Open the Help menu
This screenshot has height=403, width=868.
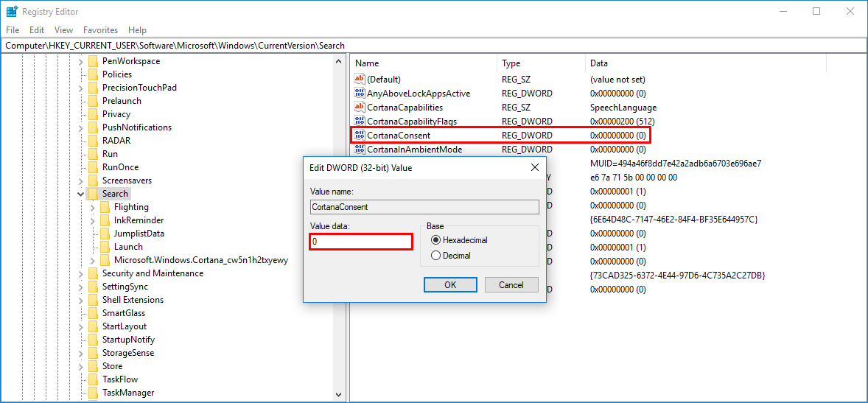137,30
